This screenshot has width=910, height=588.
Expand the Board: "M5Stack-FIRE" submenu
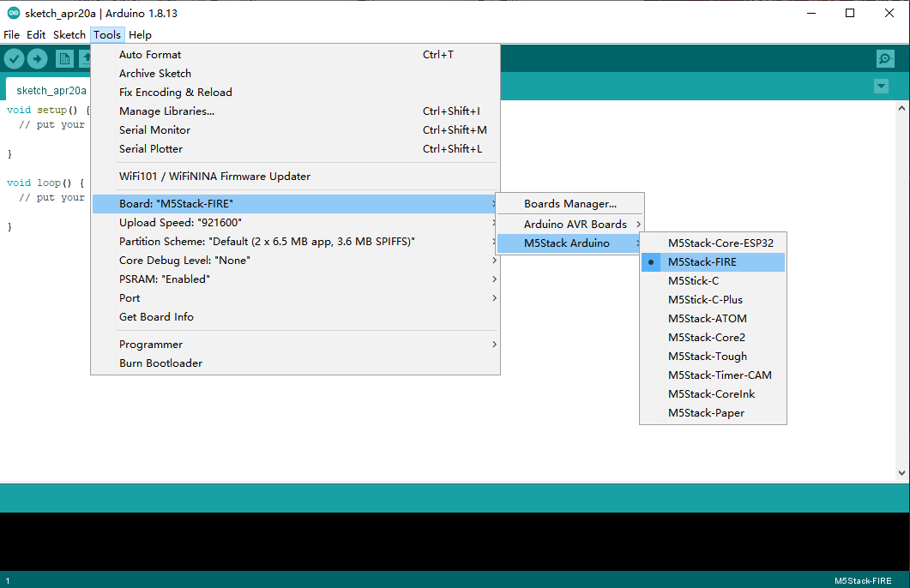click(295, 203)
